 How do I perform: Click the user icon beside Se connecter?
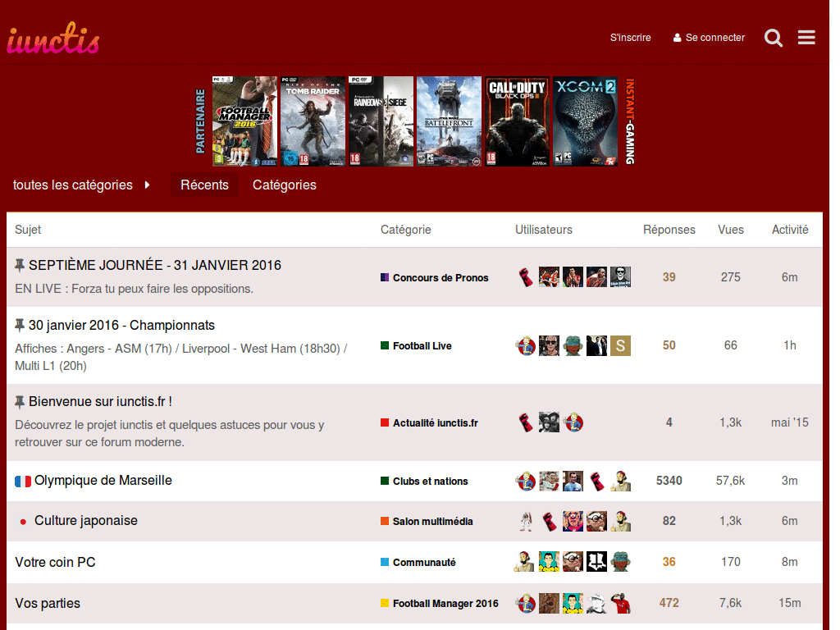677,38
